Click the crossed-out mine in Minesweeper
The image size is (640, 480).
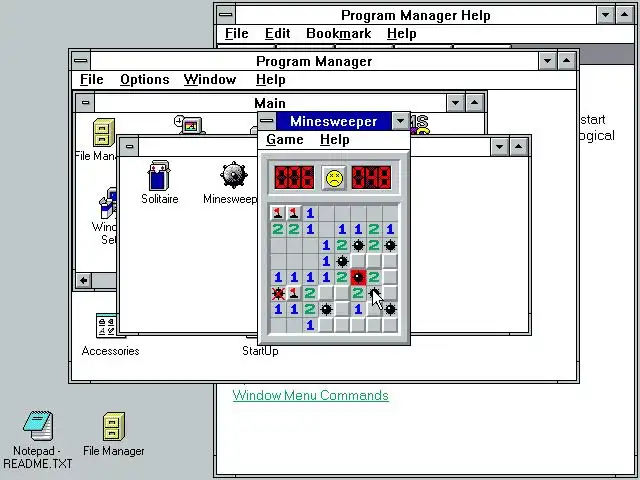click(x=278, y=293)
